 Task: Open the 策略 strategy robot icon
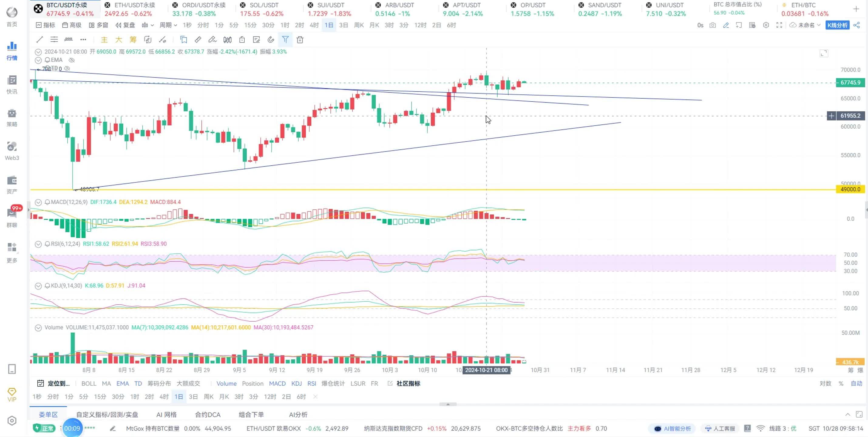pyautogui.click(x=12, y=117)
